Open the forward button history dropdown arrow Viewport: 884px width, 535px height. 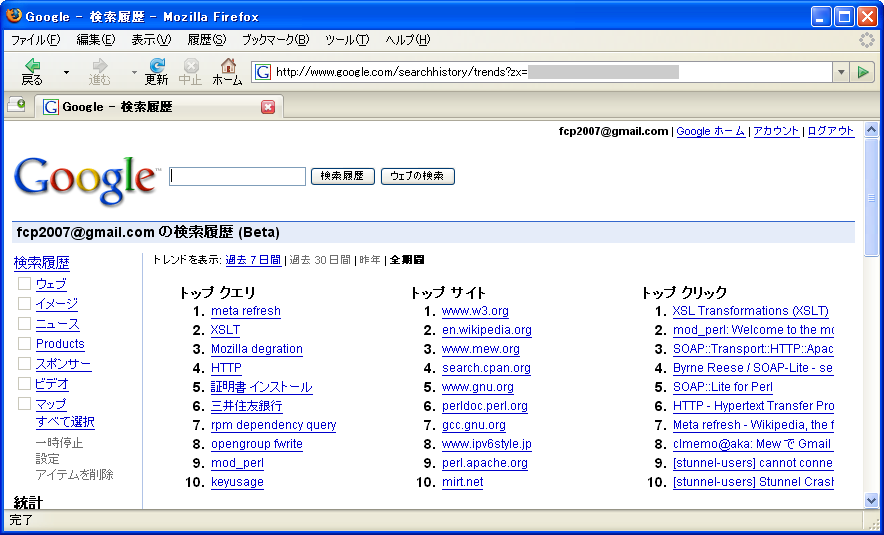pos(134,72)
